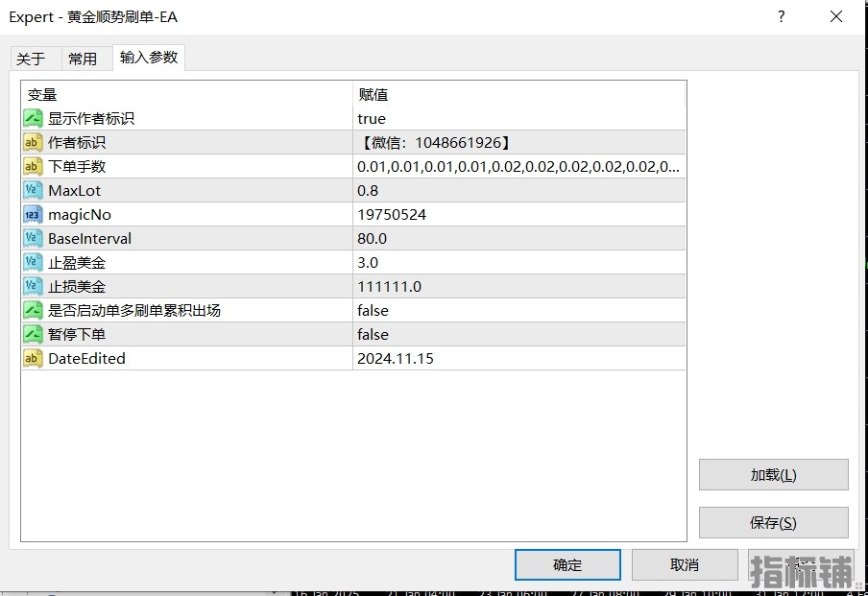
Task: Click the 确定 button
Action: pos(567,565)
